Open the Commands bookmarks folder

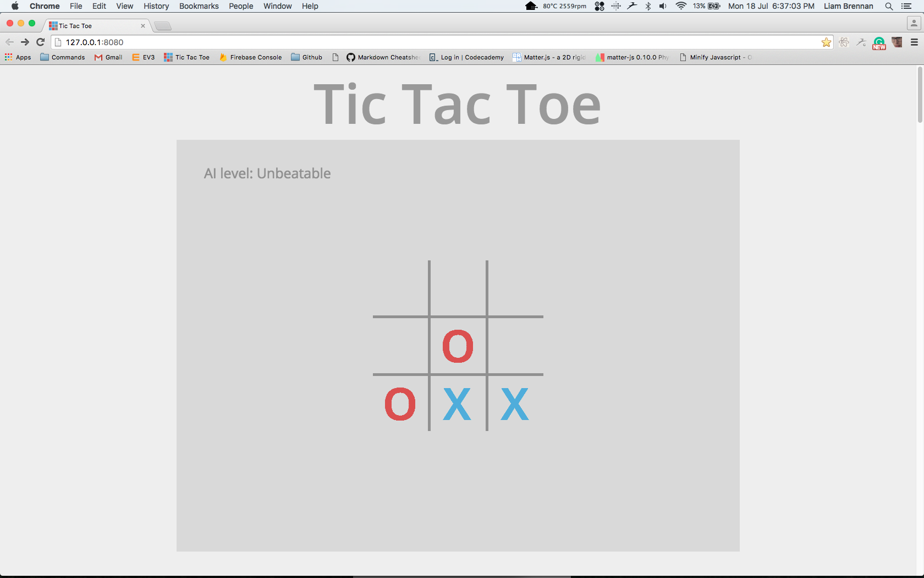(x=63, y=57)
